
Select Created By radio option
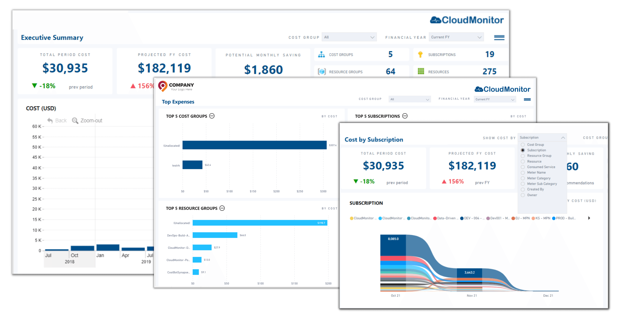click(522, 189)
